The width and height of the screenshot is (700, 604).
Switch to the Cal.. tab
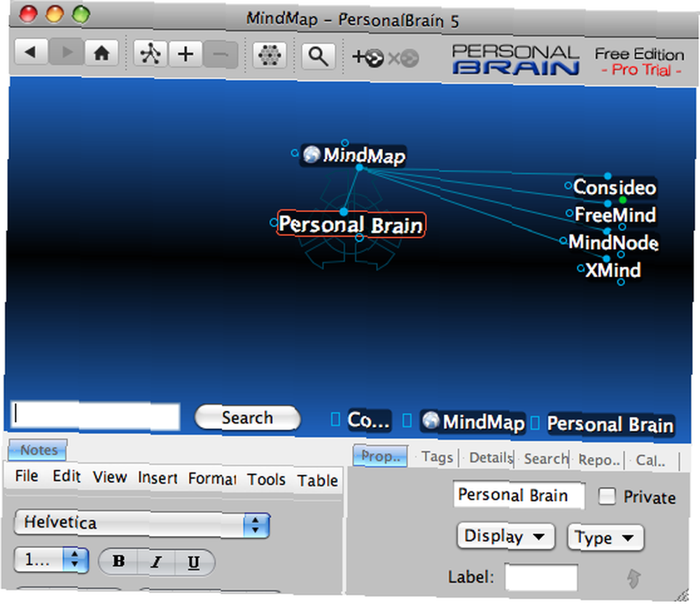[650, 461]
